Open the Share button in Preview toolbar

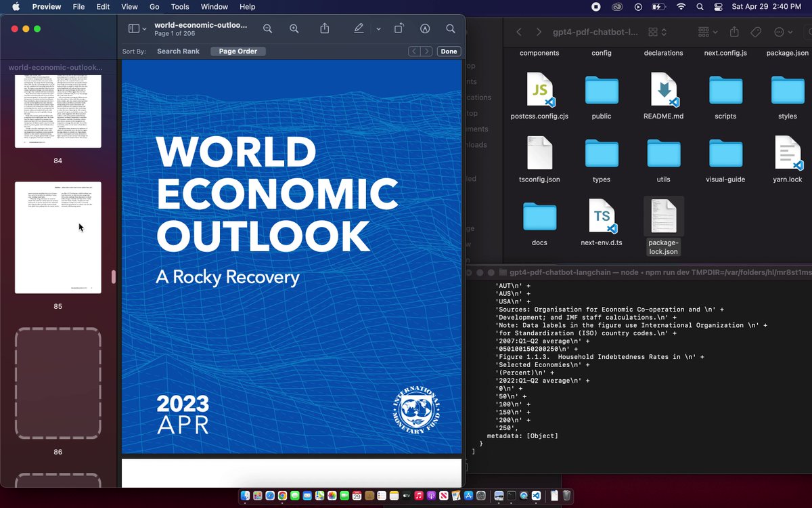point(325,28)
